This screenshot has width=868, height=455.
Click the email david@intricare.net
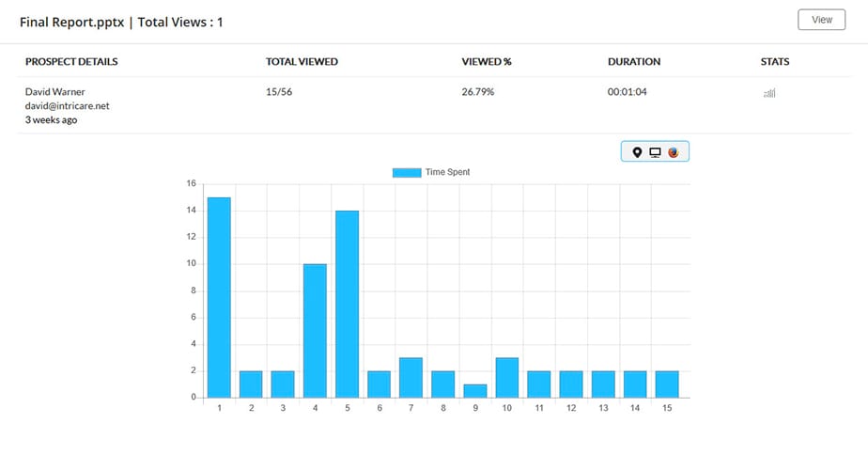click(67, 106)
